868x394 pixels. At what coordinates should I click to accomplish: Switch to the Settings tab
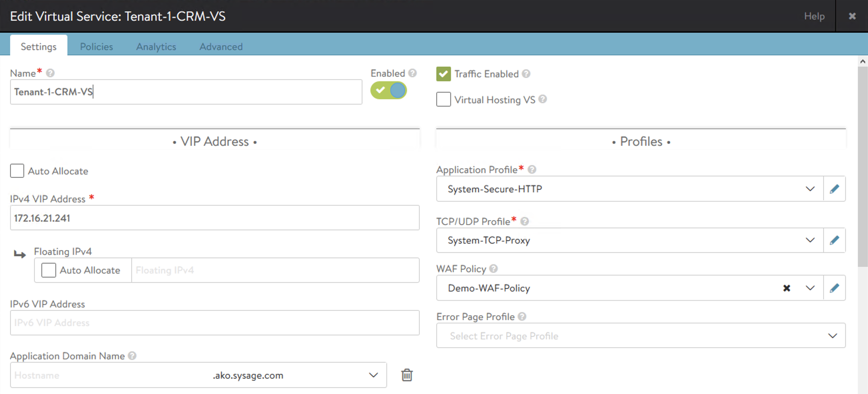[39, 46]
